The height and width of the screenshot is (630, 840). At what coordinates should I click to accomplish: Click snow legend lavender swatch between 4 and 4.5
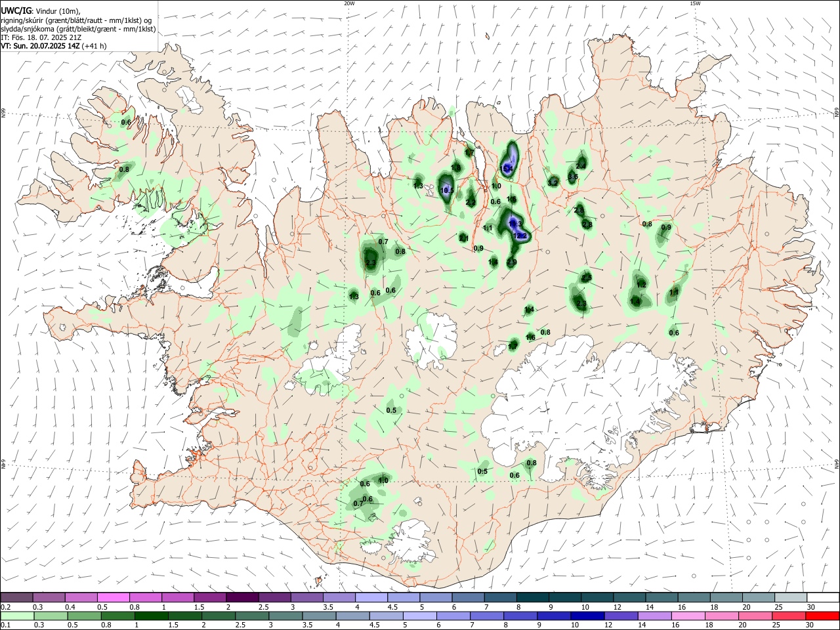(x=371, y=598)
